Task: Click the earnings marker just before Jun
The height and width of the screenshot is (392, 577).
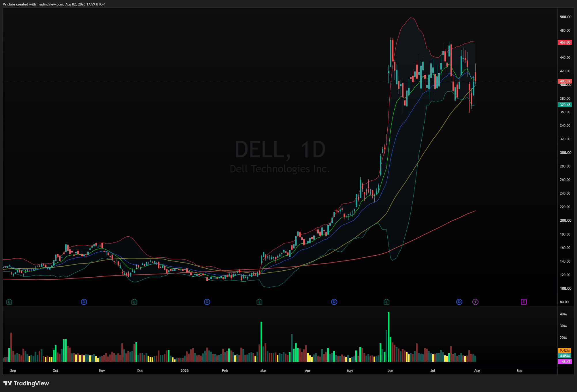Action: coord(386,302)
